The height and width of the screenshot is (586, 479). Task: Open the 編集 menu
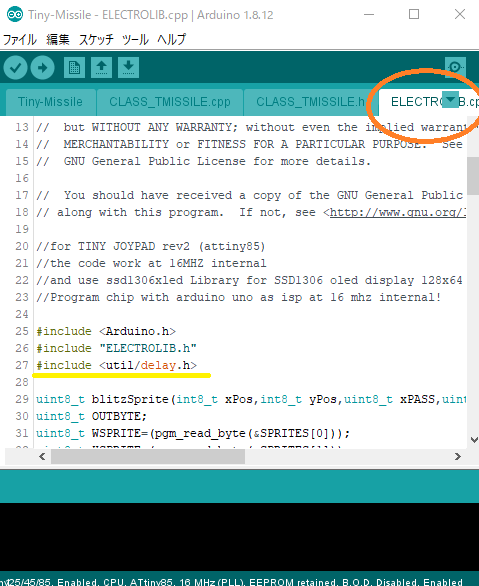coord(58,39)
